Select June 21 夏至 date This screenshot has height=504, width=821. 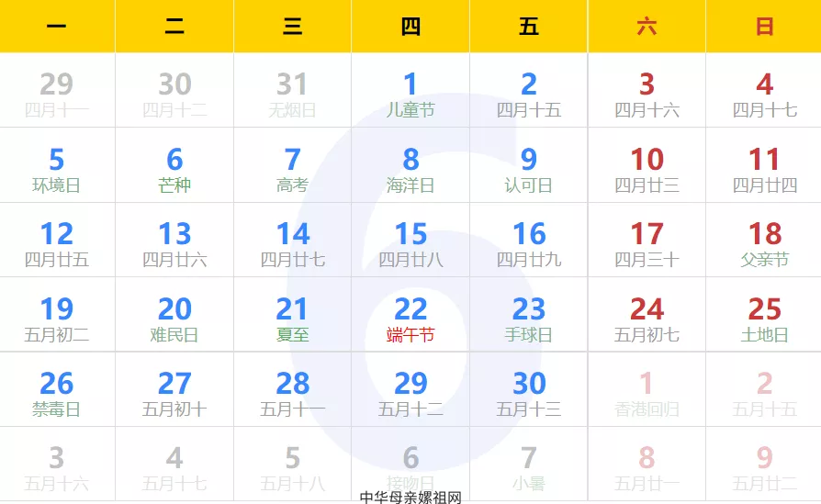(x=292, y=315)
